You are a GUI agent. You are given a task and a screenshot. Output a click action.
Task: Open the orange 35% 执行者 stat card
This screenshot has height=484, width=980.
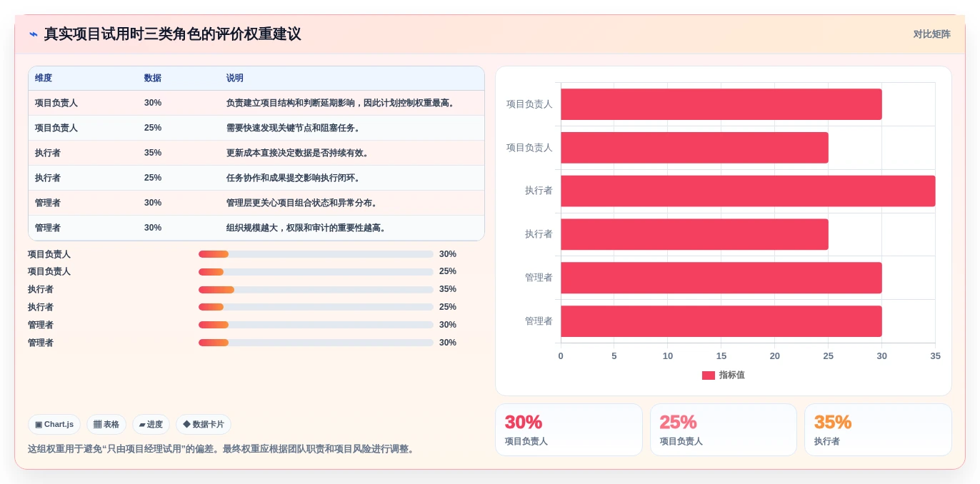878,430
